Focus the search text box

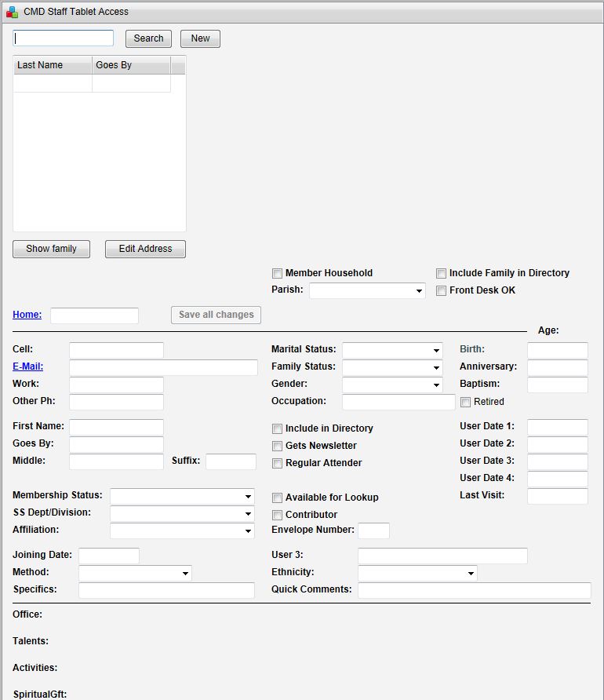click(x=64, y=38)
